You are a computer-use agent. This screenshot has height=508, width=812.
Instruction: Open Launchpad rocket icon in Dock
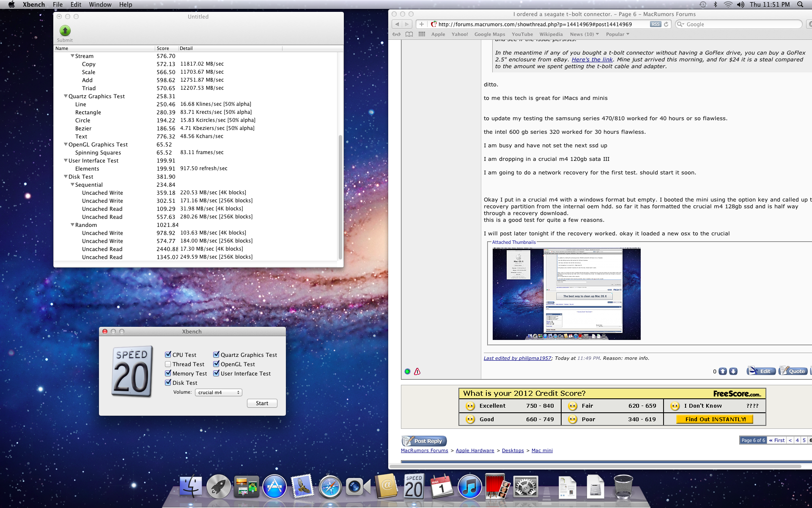pos(219,486)
